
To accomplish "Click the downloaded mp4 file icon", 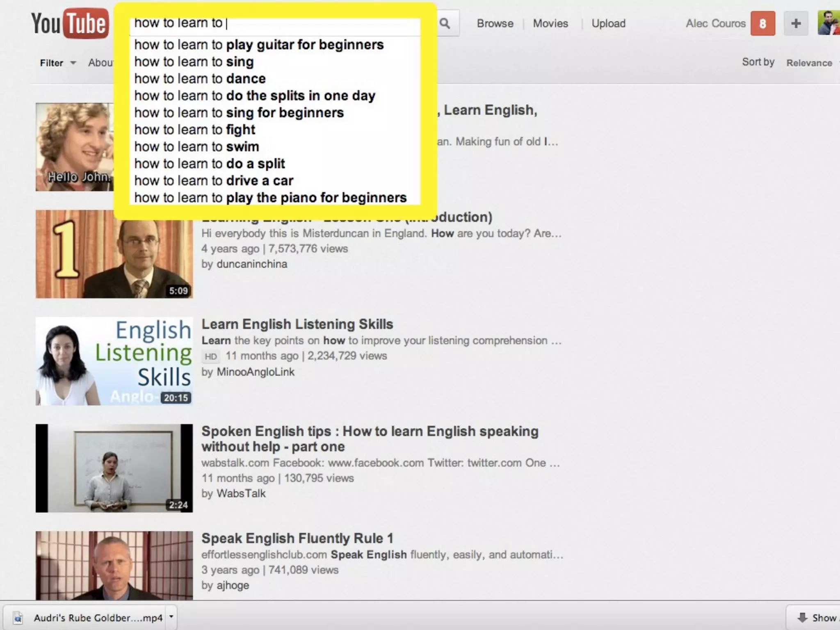I will coord(18,618).
